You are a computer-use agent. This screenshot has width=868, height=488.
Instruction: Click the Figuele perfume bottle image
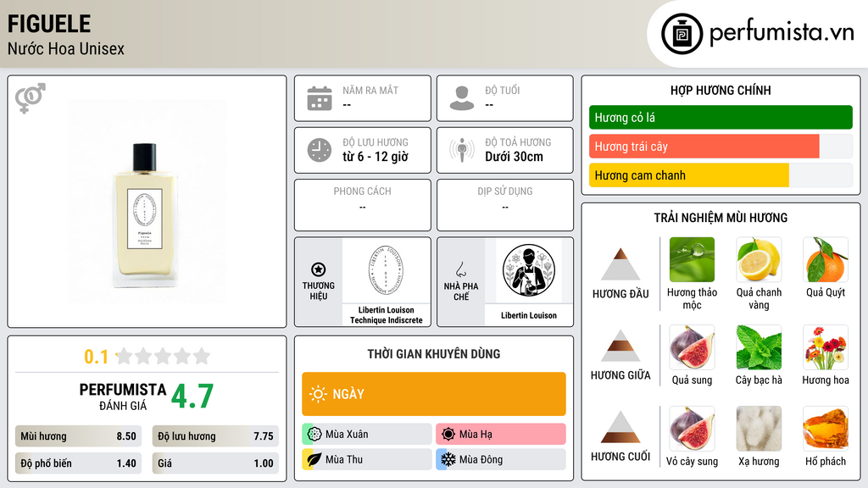coord(147,214)
